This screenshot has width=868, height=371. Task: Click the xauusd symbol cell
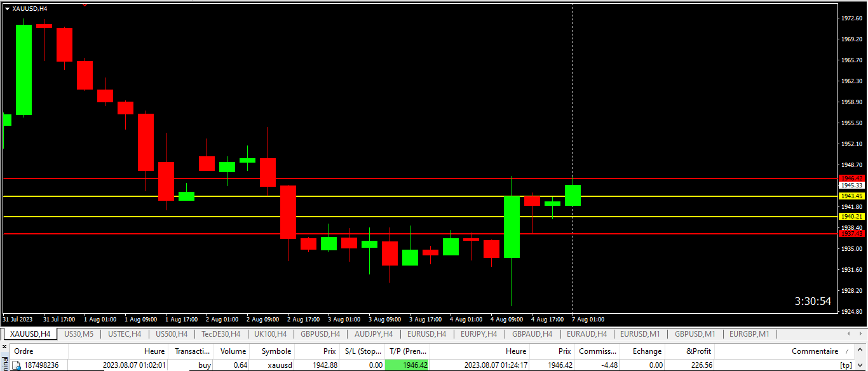coord(279,365)
